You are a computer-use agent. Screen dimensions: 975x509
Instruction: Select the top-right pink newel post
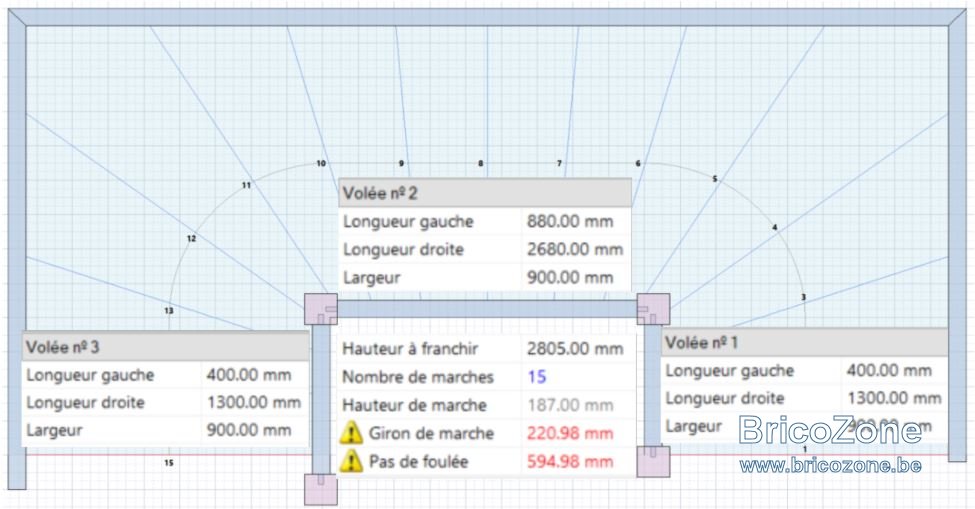654,309
